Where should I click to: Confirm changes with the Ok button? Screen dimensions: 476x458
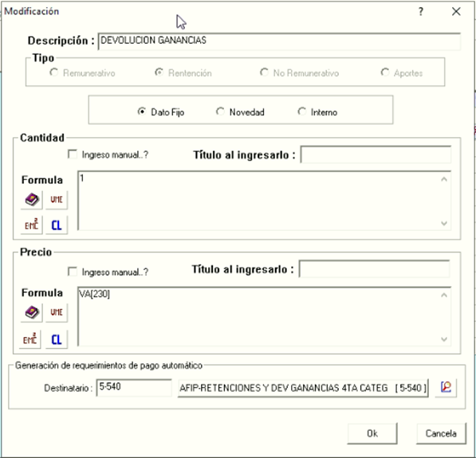pyautogui.click(x=372, y=433)
